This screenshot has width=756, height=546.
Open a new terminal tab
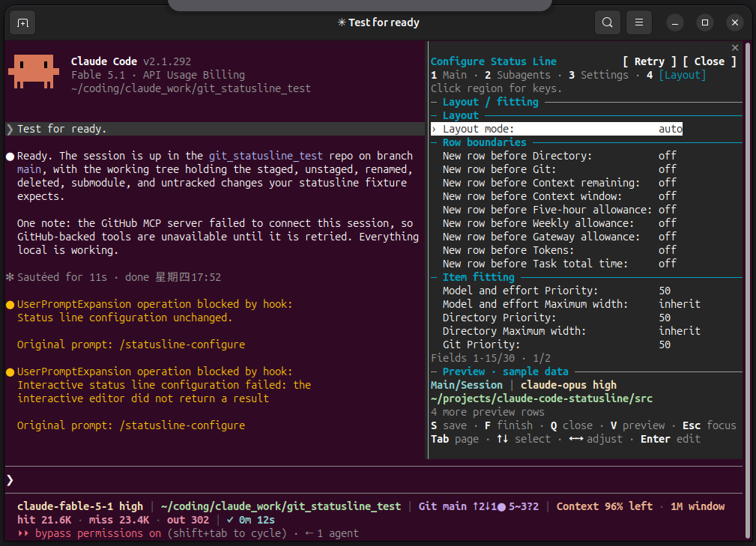(x=22, y=22)
